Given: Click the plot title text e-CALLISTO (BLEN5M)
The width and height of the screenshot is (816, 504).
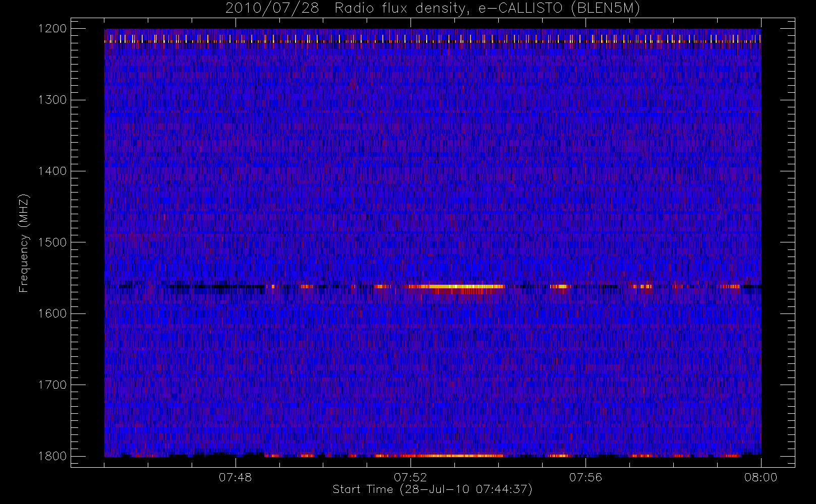Looking at the screenshot, I should click(559, 9).
